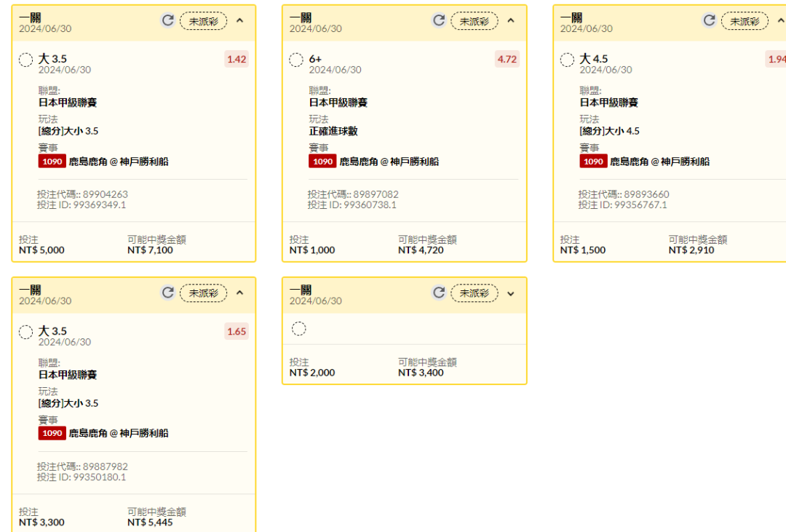The height and width of the screenshot is (532, 786).
Task: Click the 1090 match code in the 1.42 card
Action: point(52,162)
